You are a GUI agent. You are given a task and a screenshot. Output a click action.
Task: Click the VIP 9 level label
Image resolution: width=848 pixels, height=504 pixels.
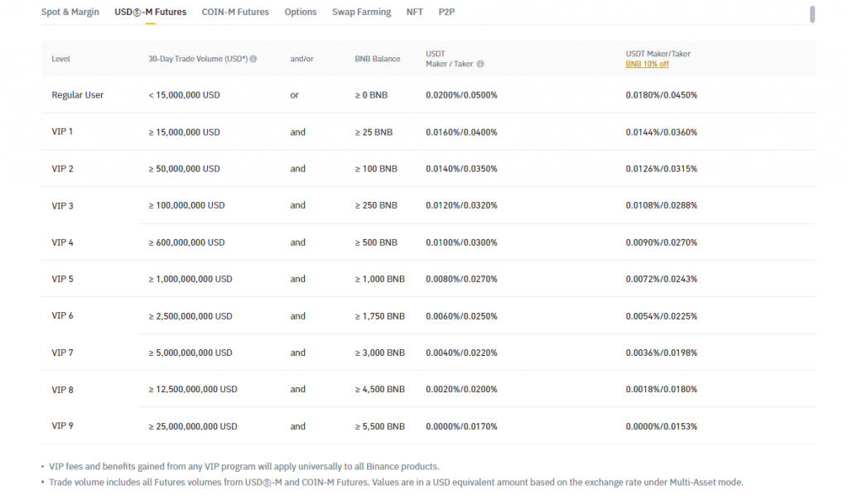tap(62, 426)
